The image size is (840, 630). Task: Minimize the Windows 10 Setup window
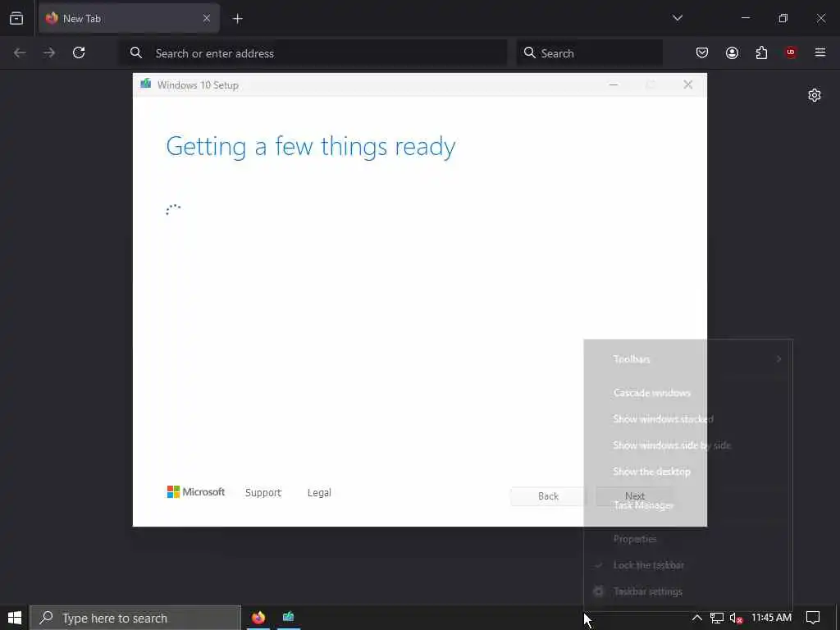pyautogui.click(x=614, y=84)
